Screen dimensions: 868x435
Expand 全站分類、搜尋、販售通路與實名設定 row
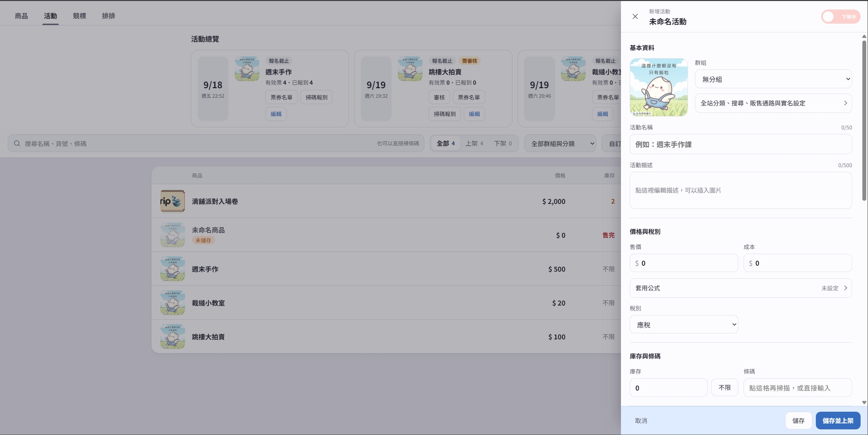point(773,103)
